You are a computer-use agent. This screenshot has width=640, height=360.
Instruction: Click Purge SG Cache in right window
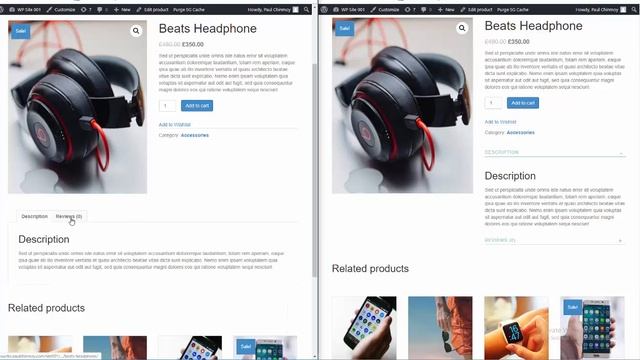click(513, 9)
